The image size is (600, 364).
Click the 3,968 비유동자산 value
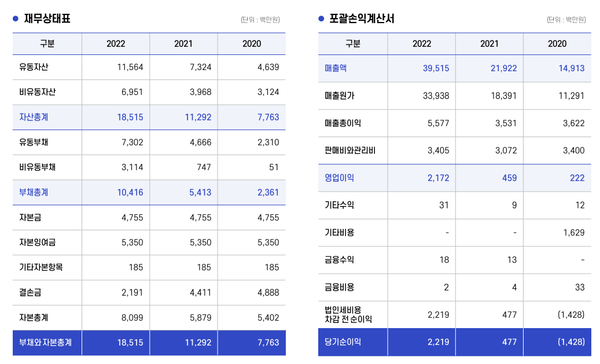click(201, 92)
